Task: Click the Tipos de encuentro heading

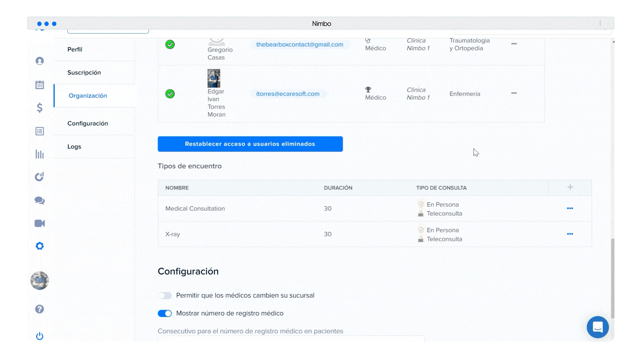Action: pyautogui.click(x=190, y=166)
